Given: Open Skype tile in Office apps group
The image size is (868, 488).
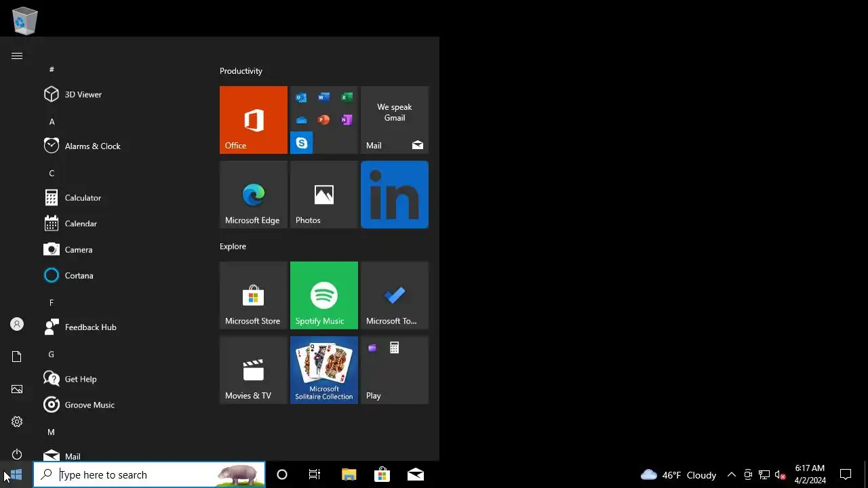Looking at the screenshot, I should (302, 143).
